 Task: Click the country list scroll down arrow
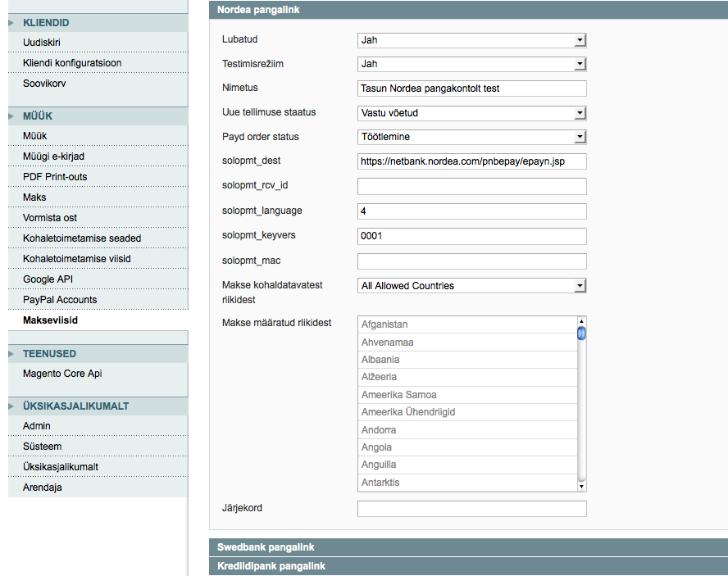(581, 487)
